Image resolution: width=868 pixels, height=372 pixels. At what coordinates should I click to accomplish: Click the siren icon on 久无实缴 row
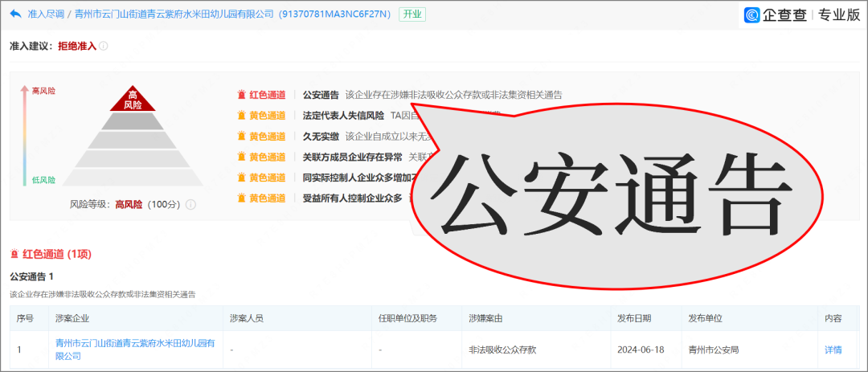(241, 136)
